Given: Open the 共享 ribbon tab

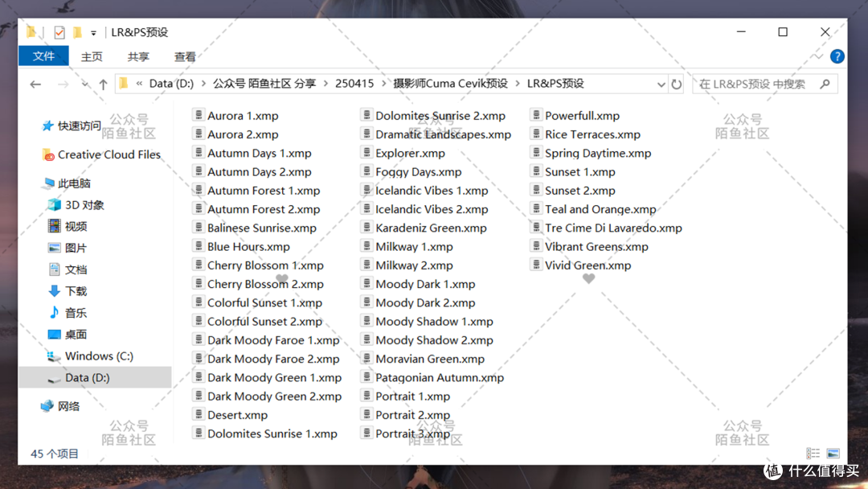Looking at the screenshot, I should click(138, 56).
